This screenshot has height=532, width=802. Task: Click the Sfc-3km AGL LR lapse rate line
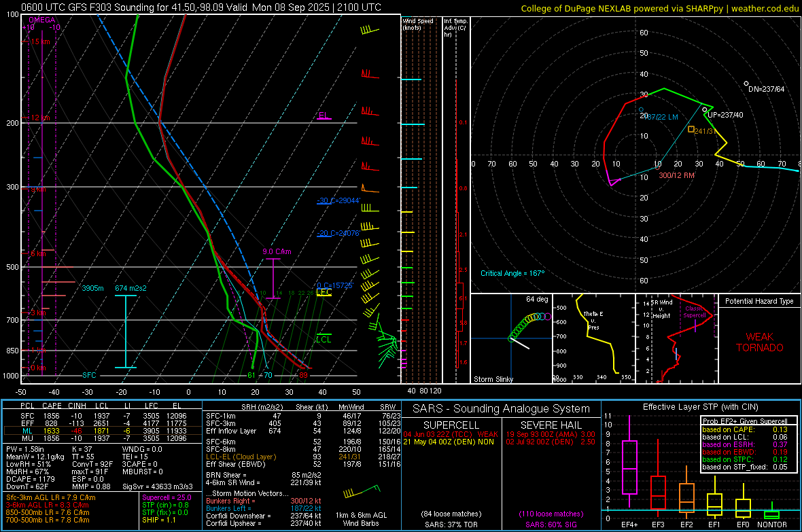[x=51, y=497]
